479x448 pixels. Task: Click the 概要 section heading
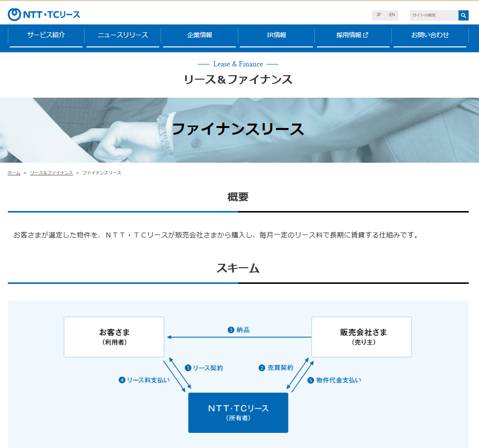pos(238,197)
